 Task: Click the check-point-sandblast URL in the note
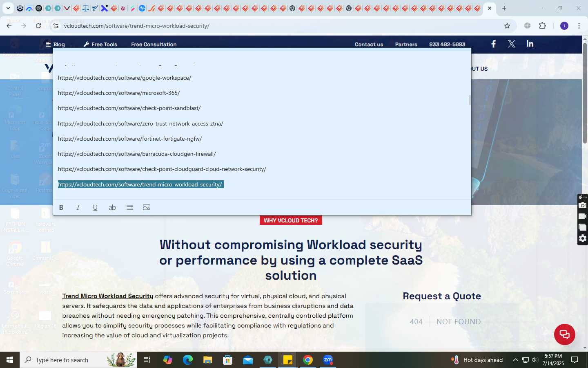tap(129, 108)
